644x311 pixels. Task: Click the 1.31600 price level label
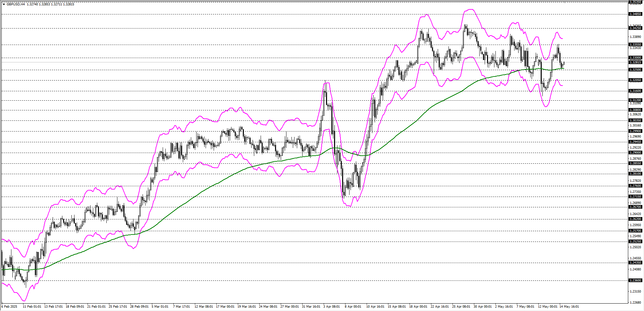(635, 91)
